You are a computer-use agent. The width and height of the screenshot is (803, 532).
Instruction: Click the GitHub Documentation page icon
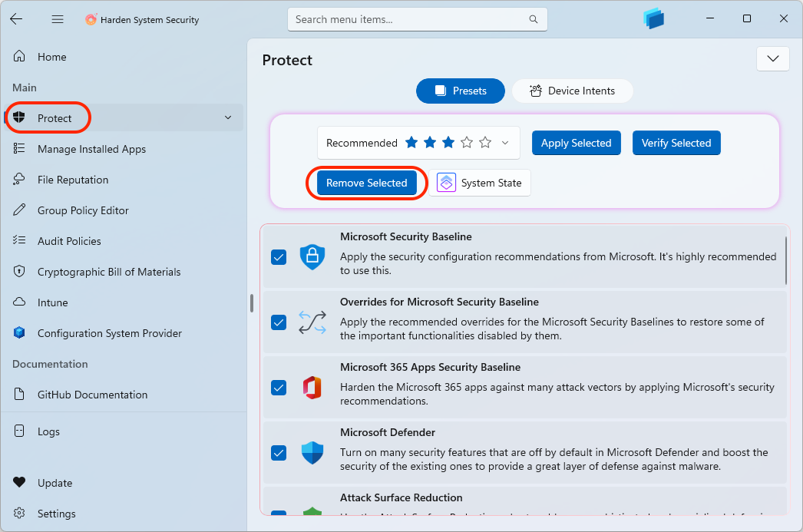click(x=19, y=395)
